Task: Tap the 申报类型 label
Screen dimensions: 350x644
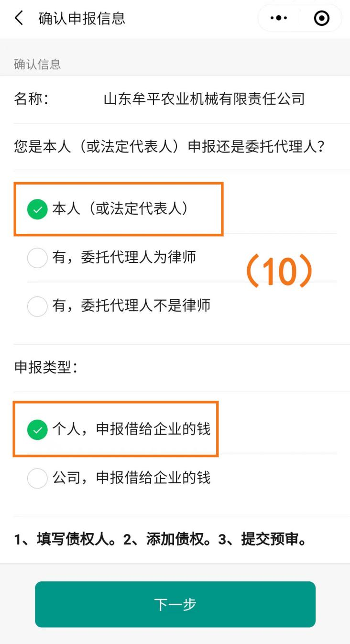Action: 46,368
